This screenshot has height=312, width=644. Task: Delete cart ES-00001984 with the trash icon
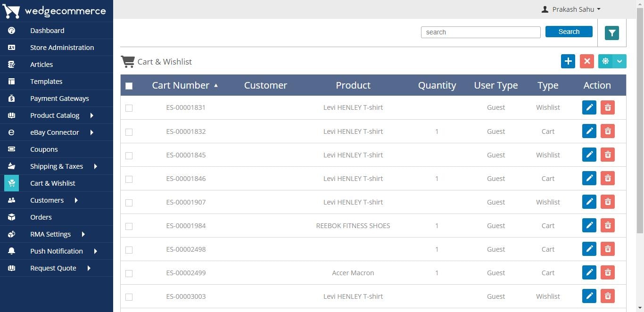click(607, 225)
